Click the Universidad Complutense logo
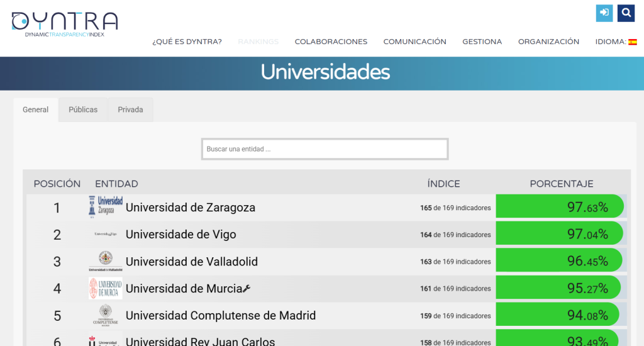Screen dimensions: 644x346 (x=106, y=315)
